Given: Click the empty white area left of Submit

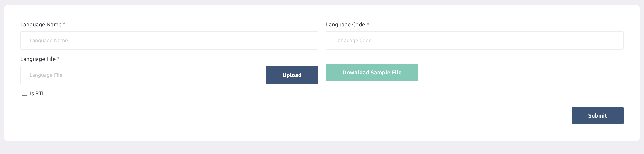Looking at the screenshot, I should click(300, 116).
